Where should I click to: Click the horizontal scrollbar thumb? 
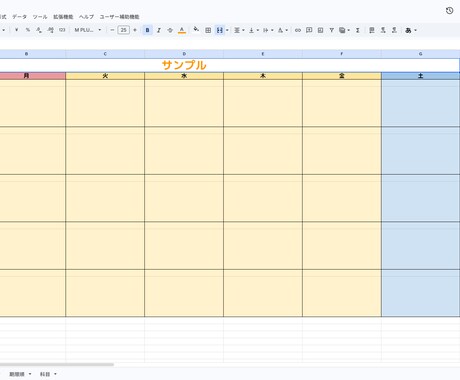pos(57,364)
